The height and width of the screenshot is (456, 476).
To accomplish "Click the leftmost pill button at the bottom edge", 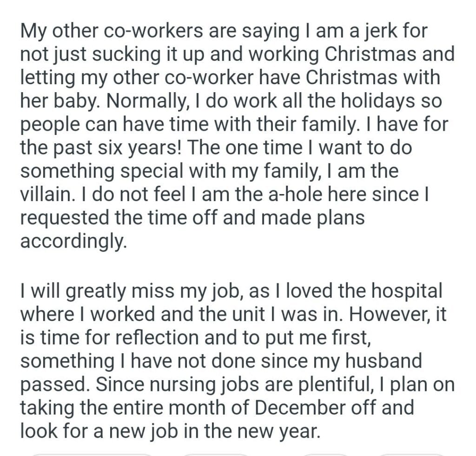I will pyautogui.click(x=92, y=453).
